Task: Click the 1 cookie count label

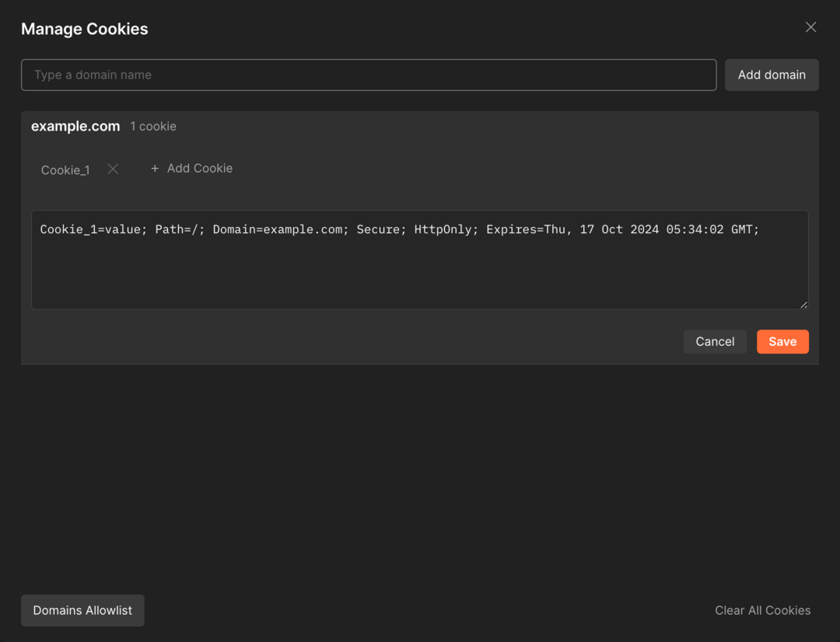Action: click(153, 127)
